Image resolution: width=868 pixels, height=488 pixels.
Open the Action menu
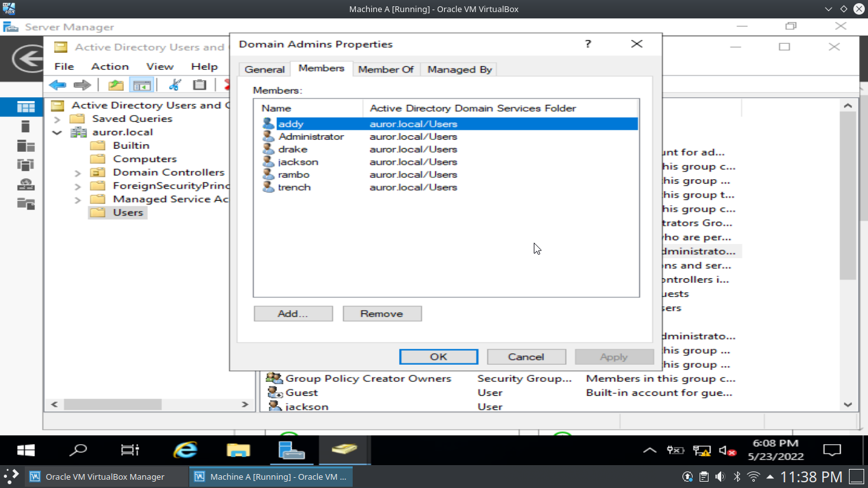tap(109, 66)
